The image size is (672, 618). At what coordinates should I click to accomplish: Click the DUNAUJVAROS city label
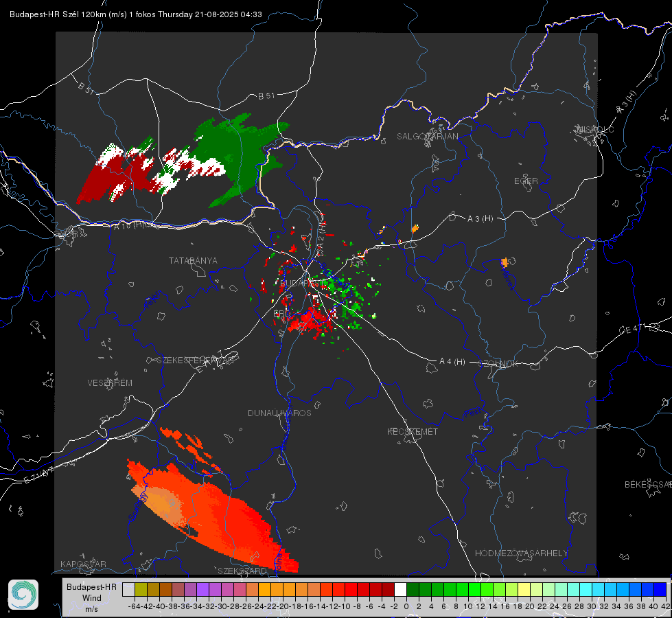pos(279,413)
